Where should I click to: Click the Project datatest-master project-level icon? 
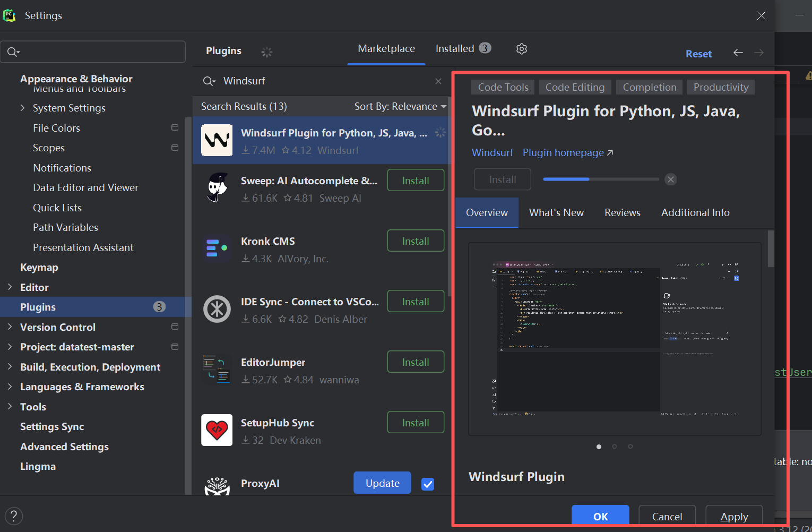pyautogui.click(x=175, y=347)
